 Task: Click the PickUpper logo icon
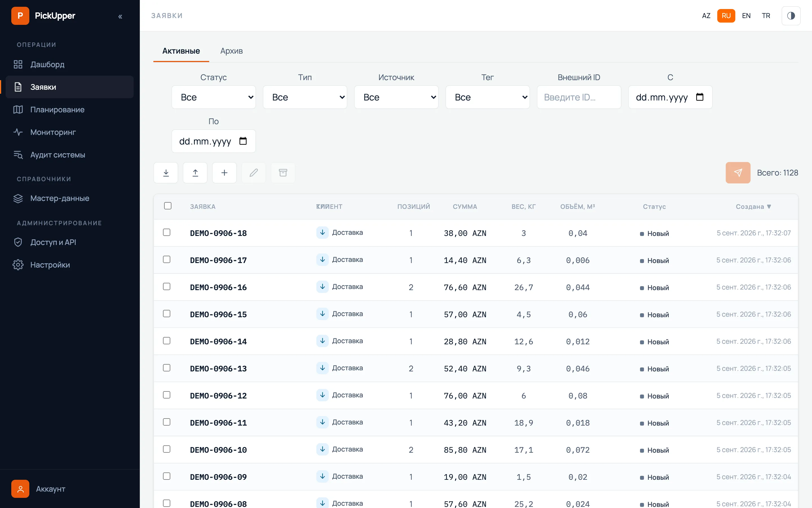20,16
